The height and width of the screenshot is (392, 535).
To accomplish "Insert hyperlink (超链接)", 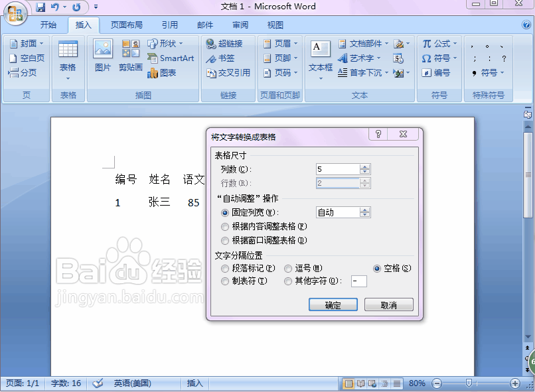I will pyautogui.click(x=224, y=44).
